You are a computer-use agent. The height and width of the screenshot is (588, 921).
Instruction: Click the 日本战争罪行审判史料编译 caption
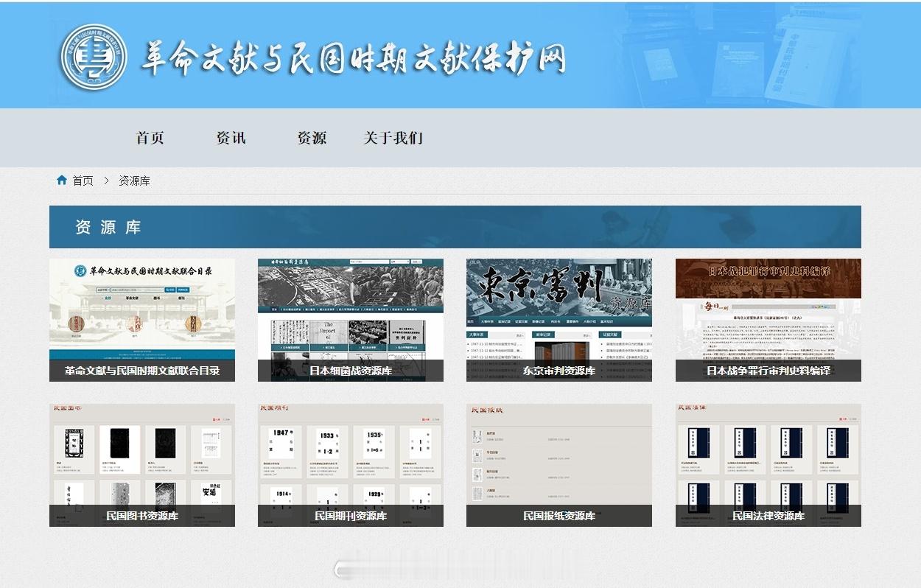coord(768,371)
